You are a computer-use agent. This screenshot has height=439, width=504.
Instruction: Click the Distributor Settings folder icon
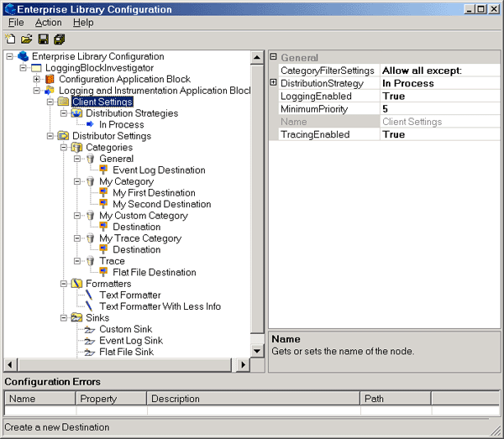tap(63, 136)
